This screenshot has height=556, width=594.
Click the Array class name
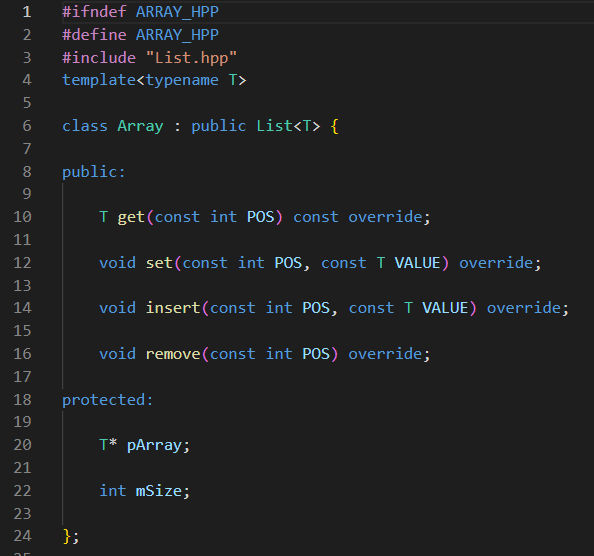click(140, 126)
